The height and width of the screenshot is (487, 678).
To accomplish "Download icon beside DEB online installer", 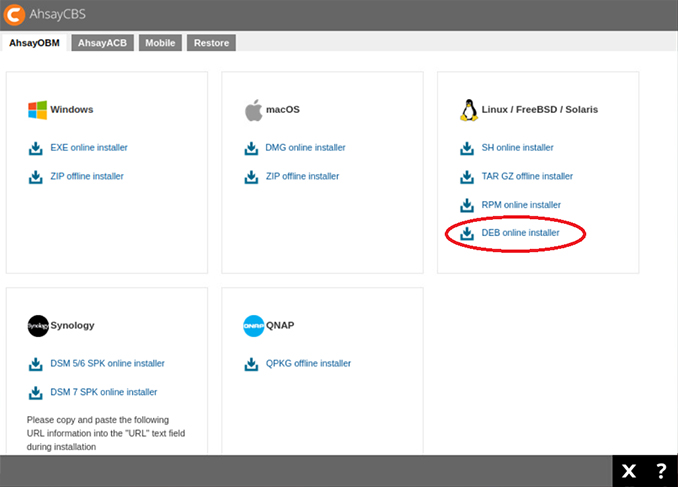I will [x=467, y=233].
